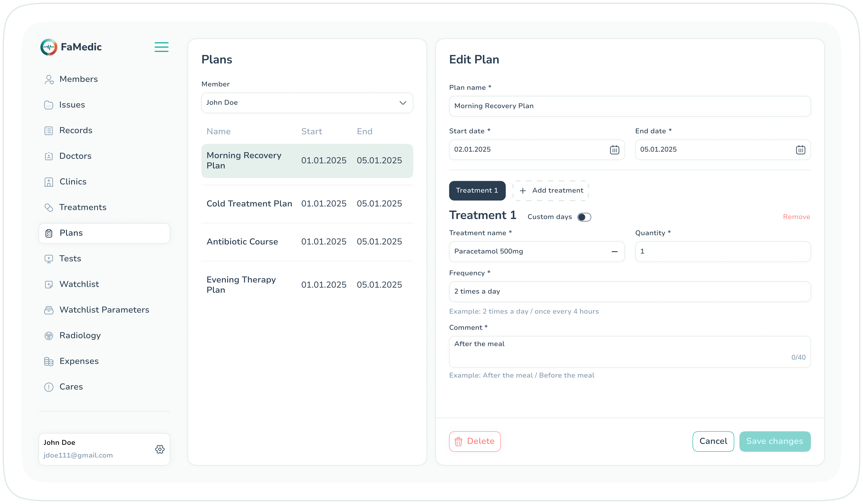
Task: Click the End column header
Action: [x=364, y=132]
